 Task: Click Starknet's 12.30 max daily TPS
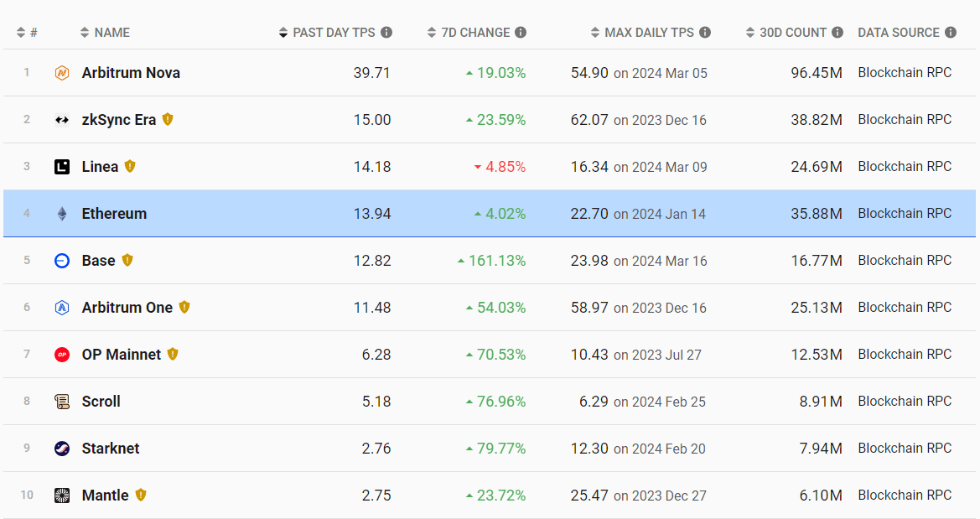[589, 449]
